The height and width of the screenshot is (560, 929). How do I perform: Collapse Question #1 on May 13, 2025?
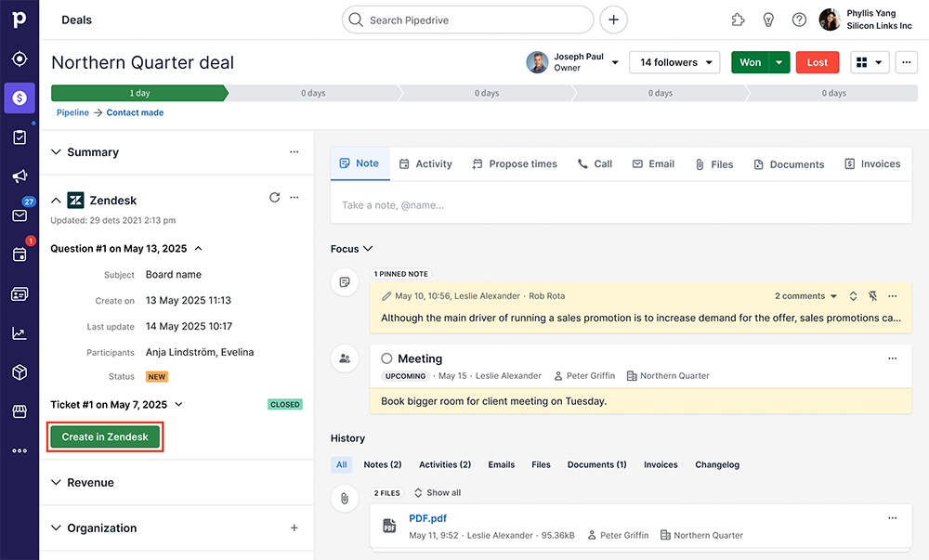[199, 249]
